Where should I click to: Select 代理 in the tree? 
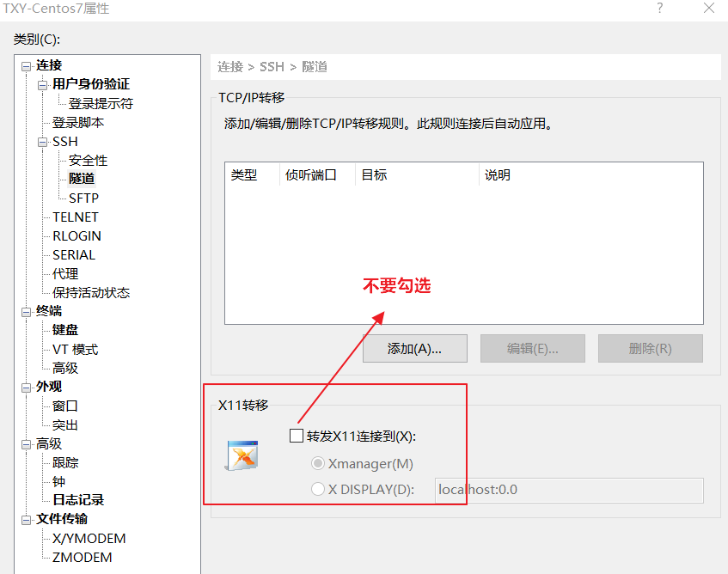65,274
